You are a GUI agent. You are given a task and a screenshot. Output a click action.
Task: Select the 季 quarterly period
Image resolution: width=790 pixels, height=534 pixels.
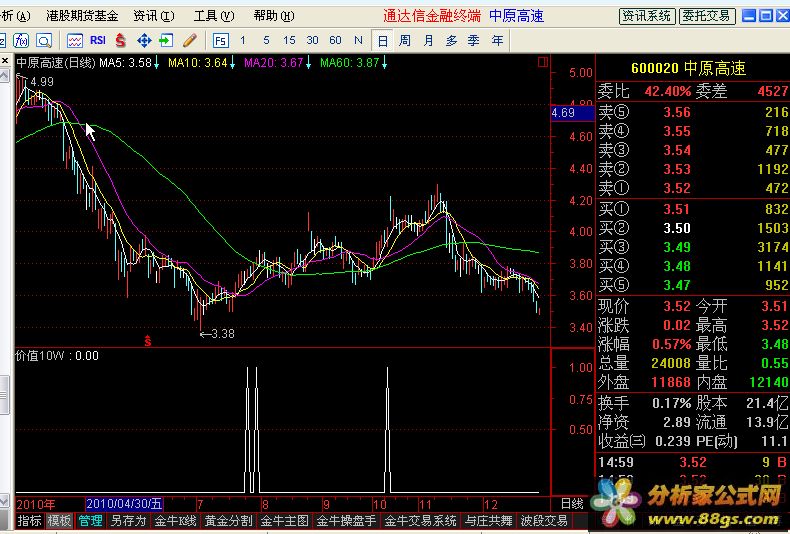click(x=473, y=40)
